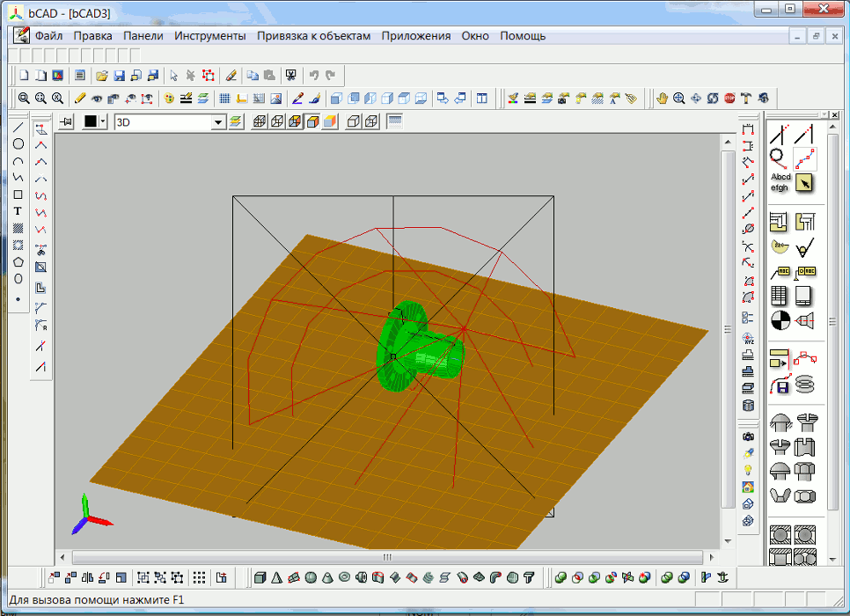Open the Файл menu
850x616 pixels.
tap(48, 36)
